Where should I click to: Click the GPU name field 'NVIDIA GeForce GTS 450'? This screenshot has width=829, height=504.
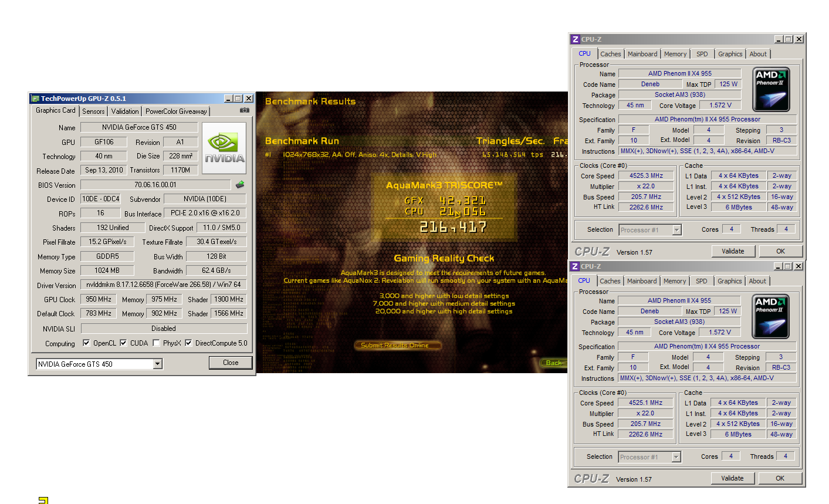pyautogui.click(x=139, y=127)
